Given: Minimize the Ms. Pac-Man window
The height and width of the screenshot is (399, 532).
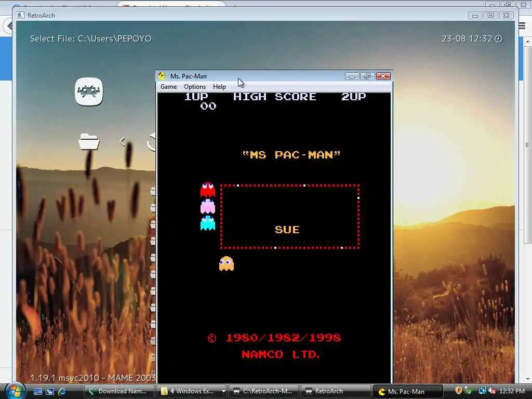Looking at the screenshot, I should point(352,76).
